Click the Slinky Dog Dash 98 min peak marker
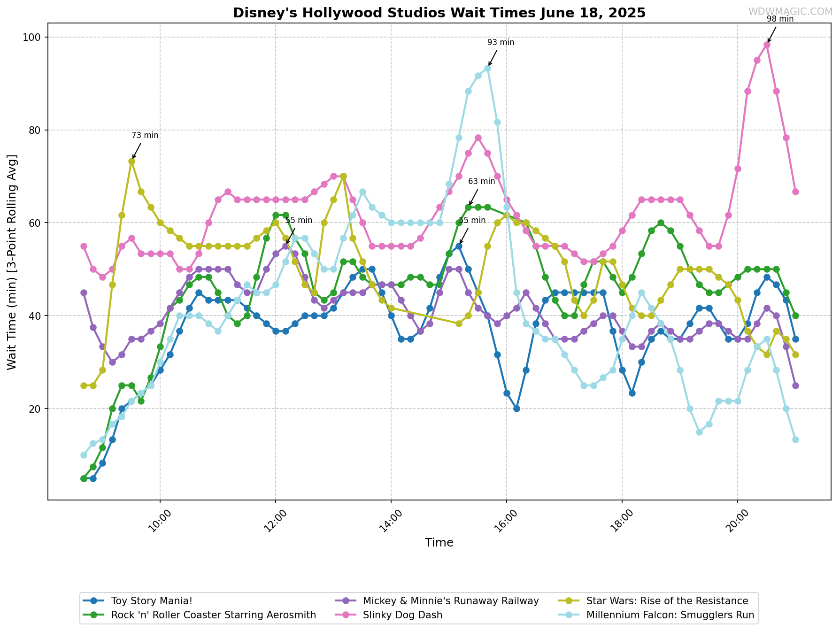Viewport: 840px width, 631px height. [x=767, y=45]
